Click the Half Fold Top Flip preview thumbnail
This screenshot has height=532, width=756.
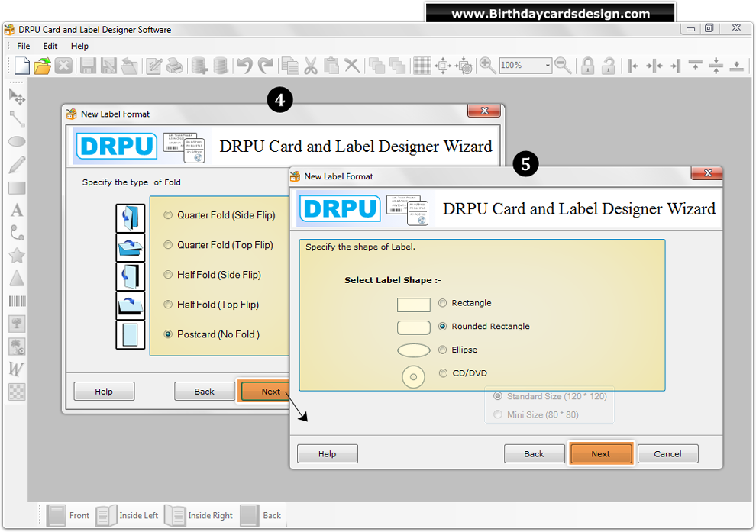coord(130,305)
